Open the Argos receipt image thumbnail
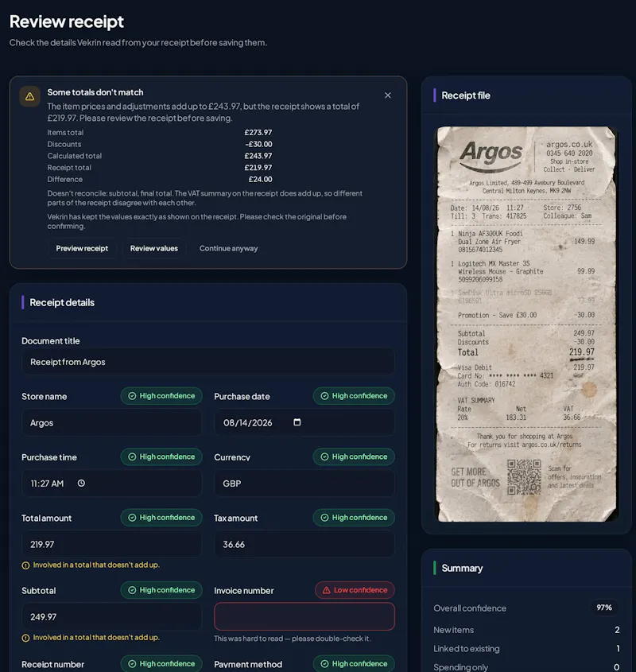636x672 pixels. [526, 324]
